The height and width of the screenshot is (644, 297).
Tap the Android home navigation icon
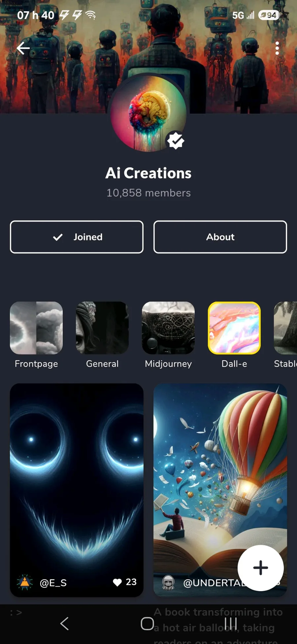coord(148,624)
